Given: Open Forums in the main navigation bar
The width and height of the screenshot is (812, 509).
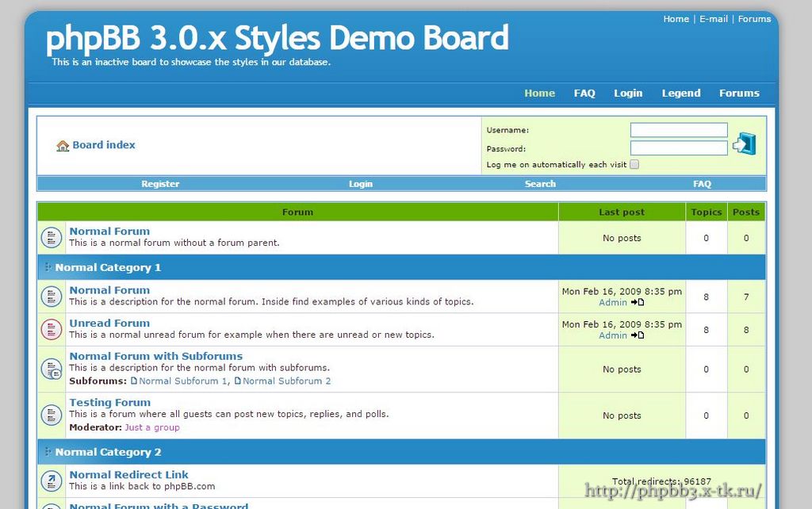Looking at the screenshot, I should pos(739,94).
